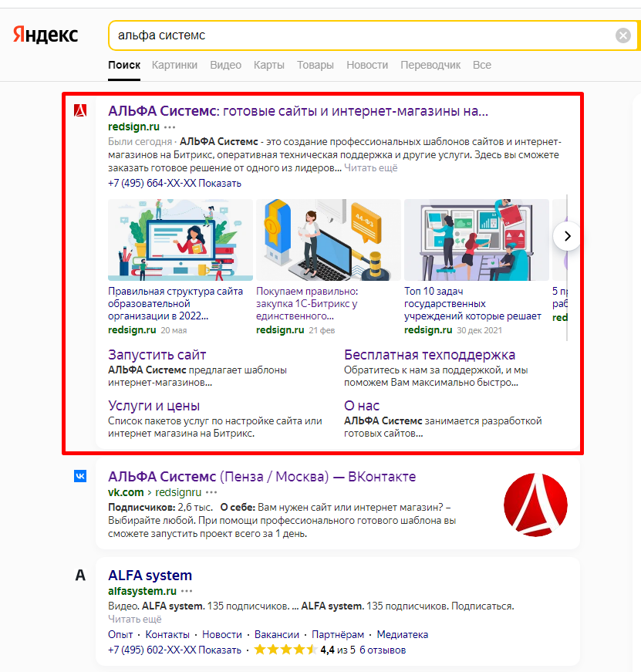
Task: Open the "Покупаем правильно" article link
Action: (x=307, y=303)
